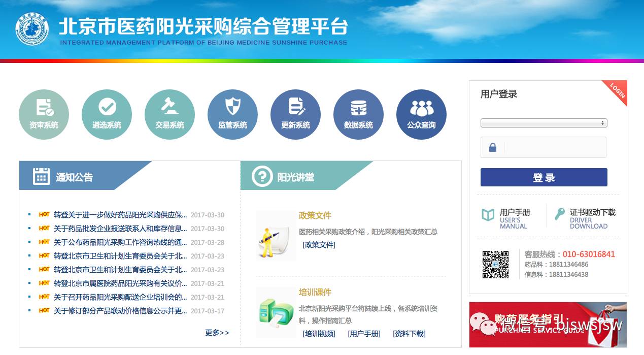
Task: Enter the 监管系统 shield icon
Action: pos(232,114)
